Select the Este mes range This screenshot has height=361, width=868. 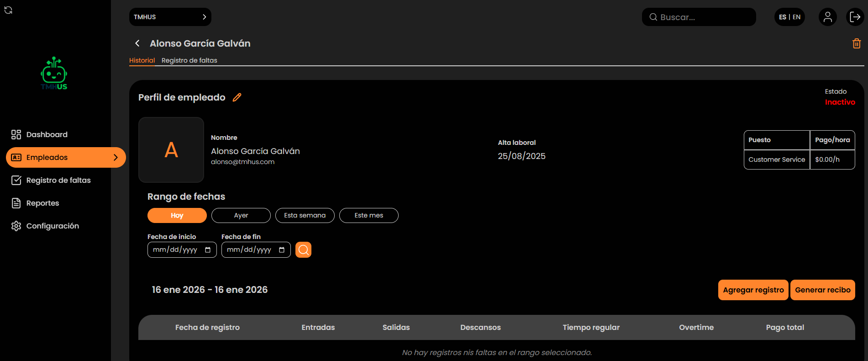(368, 215)
